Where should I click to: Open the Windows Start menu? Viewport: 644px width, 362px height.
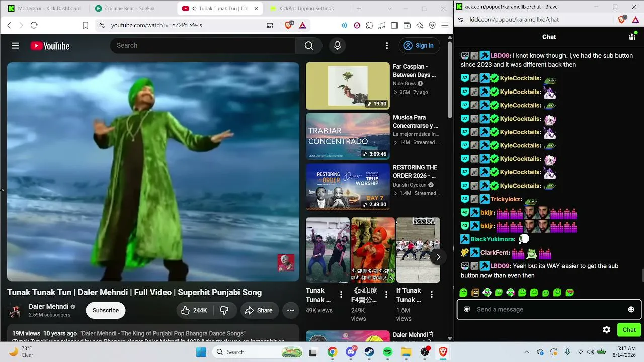pyautogui.click(x=201, y=352)
